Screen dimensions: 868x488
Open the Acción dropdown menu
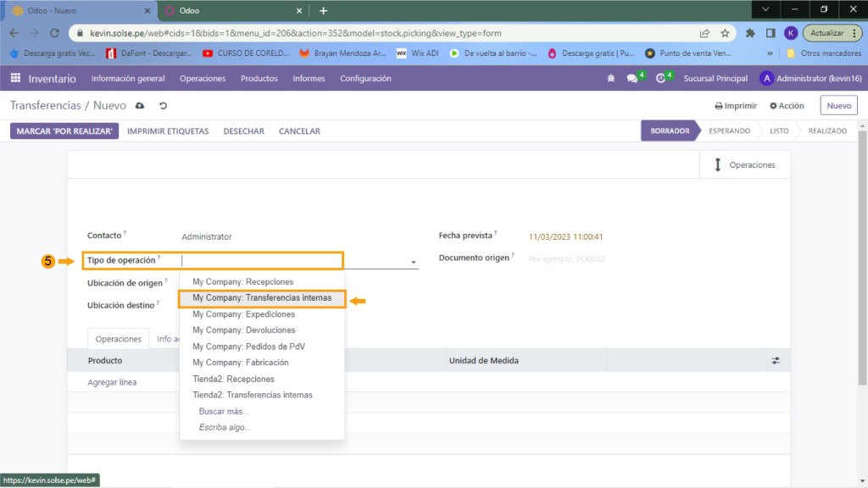coord(787,106)
